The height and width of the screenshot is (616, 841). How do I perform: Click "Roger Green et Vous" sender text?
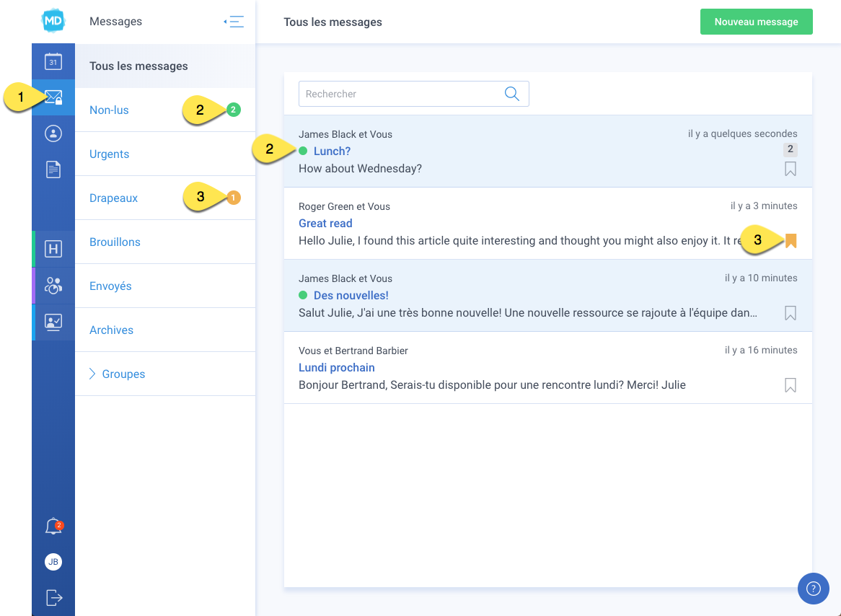[344, 206]
